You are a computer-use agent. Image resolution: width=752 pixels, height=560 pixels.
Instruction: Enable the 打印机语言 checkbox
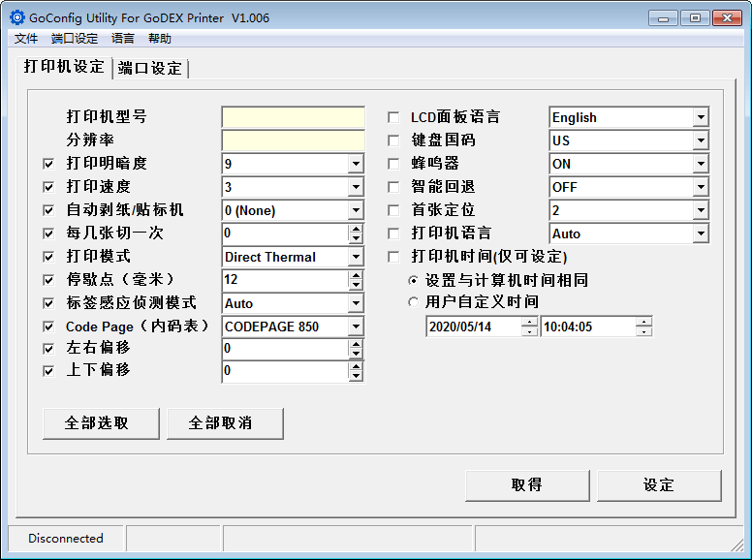(x=393, y=233)
